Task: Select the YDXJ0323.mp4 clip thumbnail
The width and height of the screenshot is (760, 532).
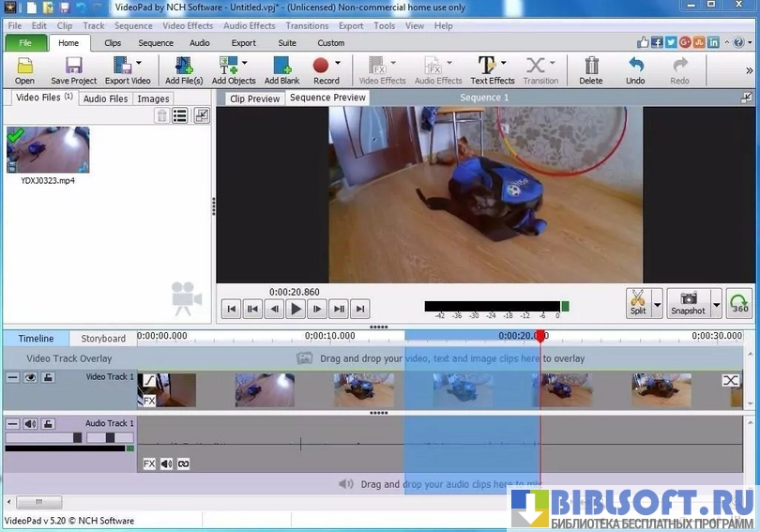Action: tap(48, 150)
